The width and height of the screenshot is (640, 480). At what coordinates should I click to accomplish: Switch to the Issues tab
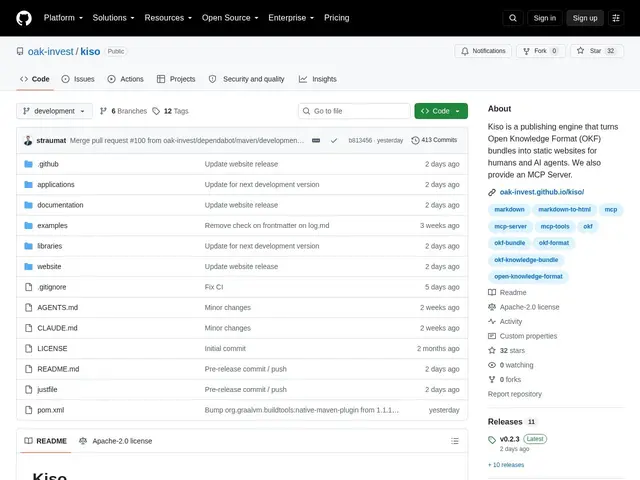(x=78, y=79)
